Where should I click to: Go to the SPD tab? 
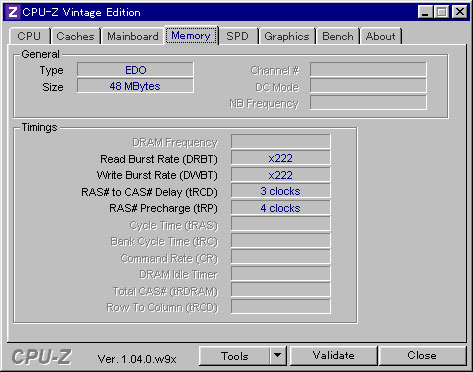pyautogui.click(x=237, y=36)
